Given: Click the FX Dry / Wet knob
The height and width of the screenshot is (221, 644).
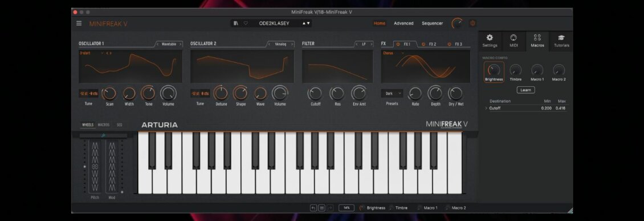Looking at the screenshot, I should coord(455,94).
